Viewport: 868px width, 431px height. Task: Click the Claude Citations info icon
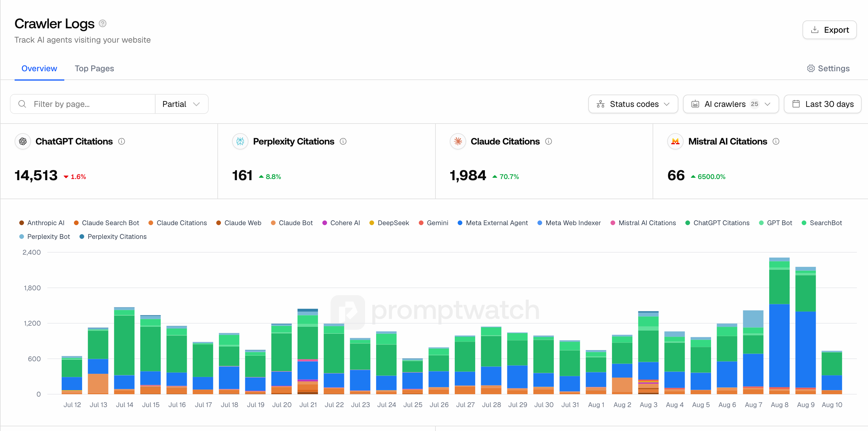(x=549, y=141)
